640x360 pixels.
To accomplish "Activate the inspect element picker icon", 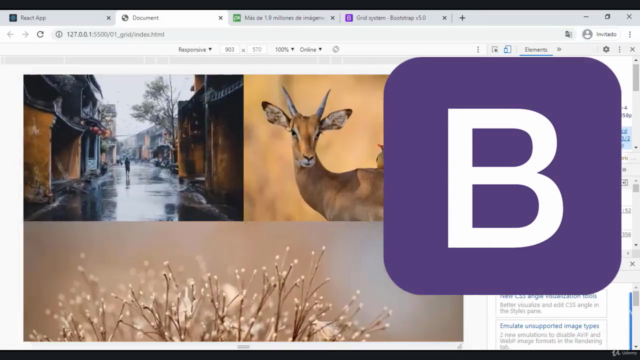I will (x=495, y=49).
